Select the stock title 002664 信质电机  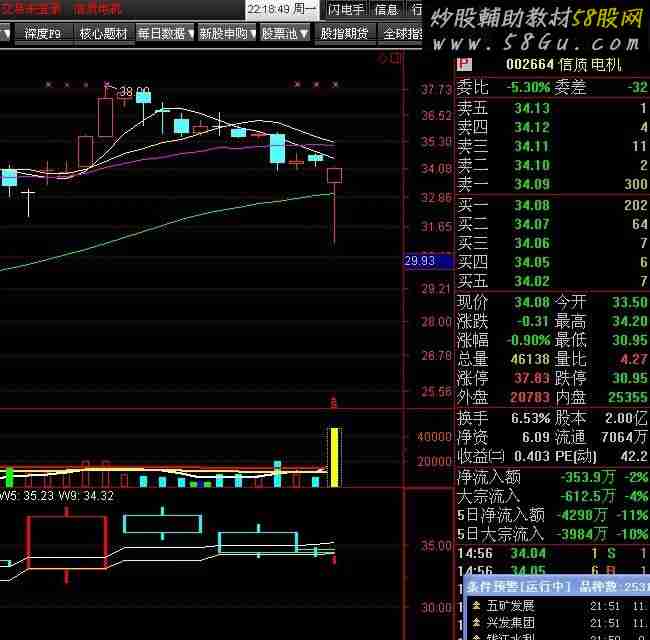pyautogui.click(x=564, y=65)
